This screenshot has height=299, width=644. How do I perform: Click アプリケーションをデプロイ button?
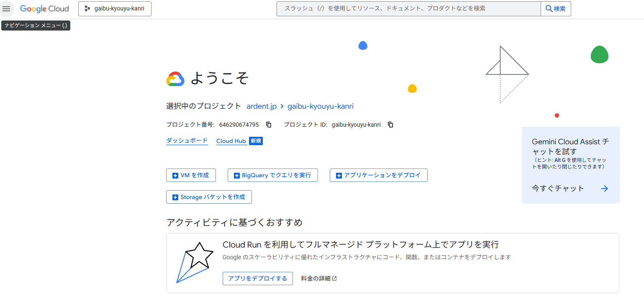(x=378, y=176)
